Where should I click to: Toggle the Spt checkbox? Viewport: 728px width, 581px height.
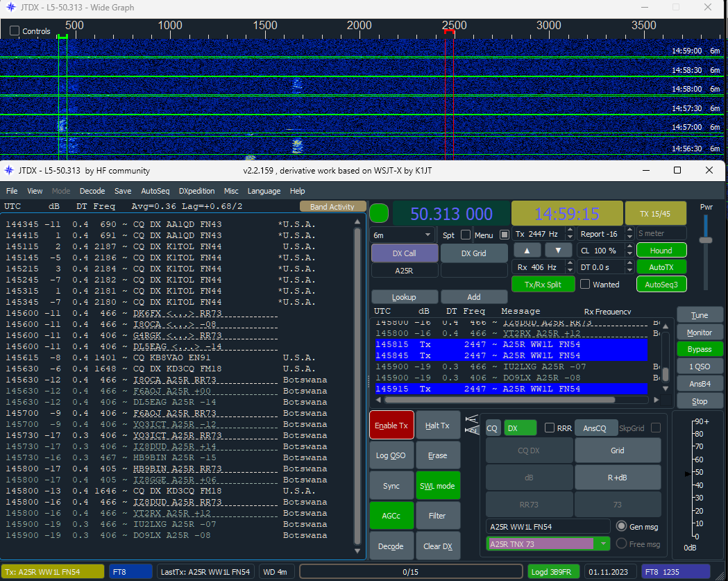(465, 235)
